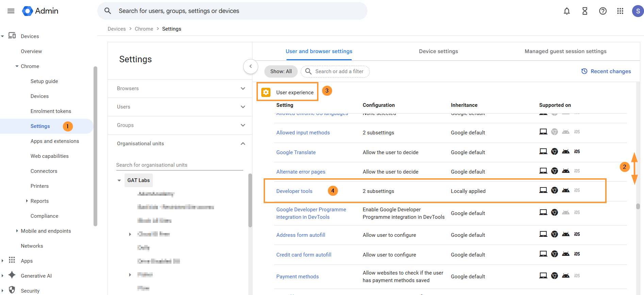Click the Chrome OS laptop icon in Developer tools row

(543, 190)
